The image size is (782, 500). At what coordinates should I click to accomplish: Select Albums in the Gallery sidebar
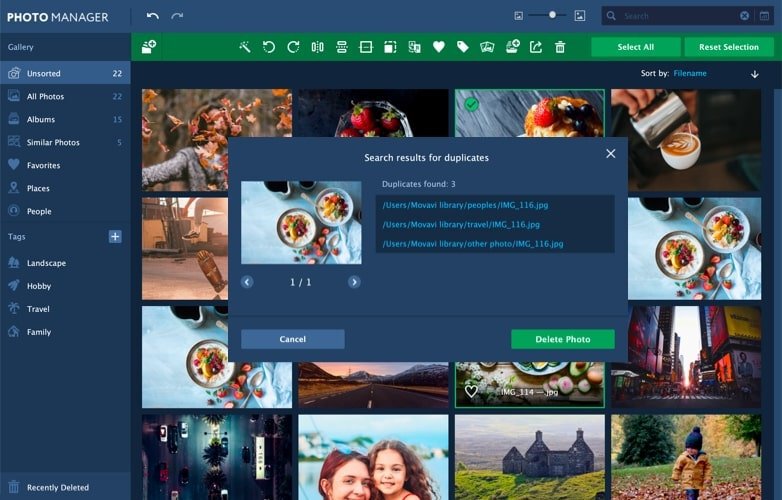pos(41,119)
